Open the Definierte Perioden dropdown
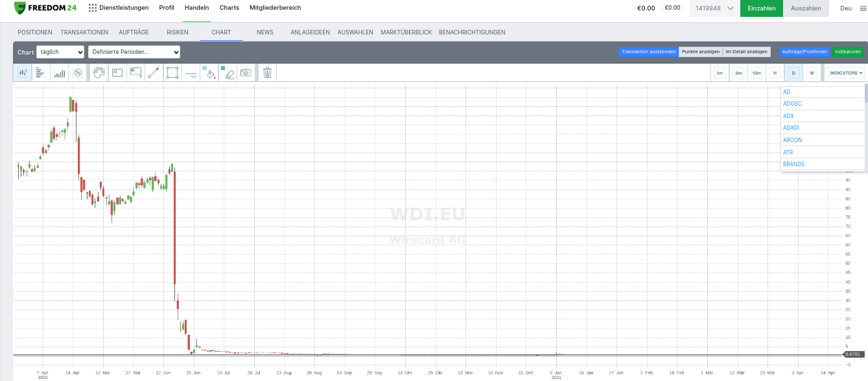The height and width of the screenshot is (381, 868). click(134, 52)
